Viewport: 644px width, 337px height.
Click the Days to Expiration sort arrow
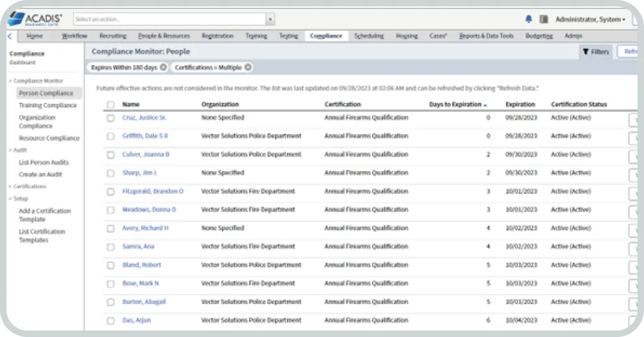click(485, 105)
